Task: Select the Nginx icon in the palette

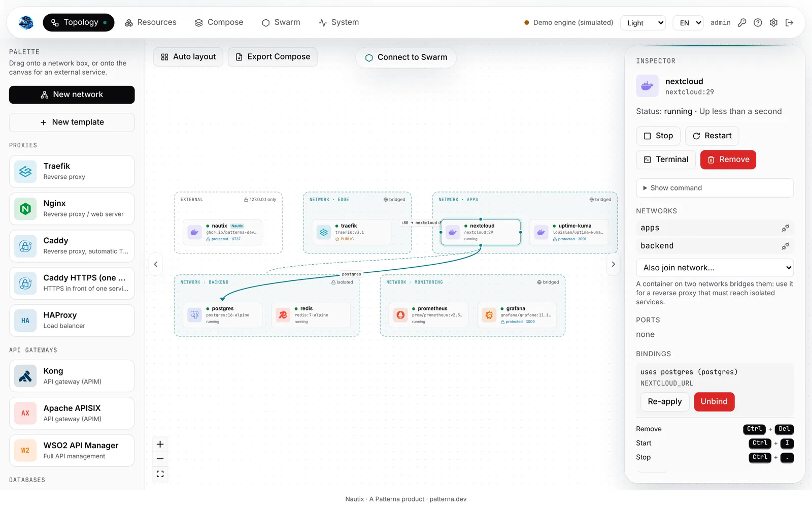Action: click(x=25, y=209)
